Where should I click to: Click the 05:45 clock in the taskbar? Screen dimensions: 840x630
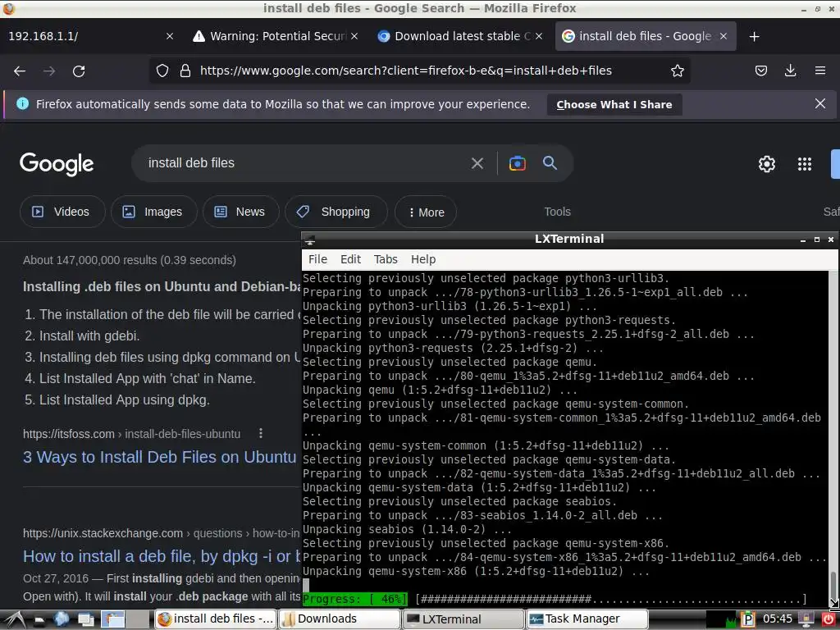click(x=778, y=619)
